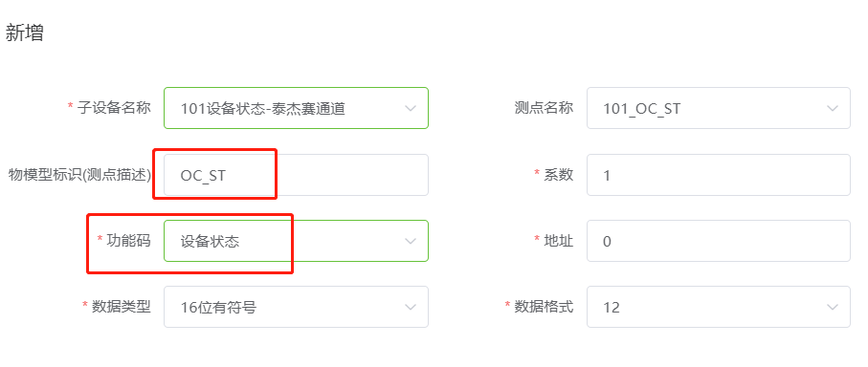Click the 16位有符号 data type value
Screen dimensions: 868x367
218,308
